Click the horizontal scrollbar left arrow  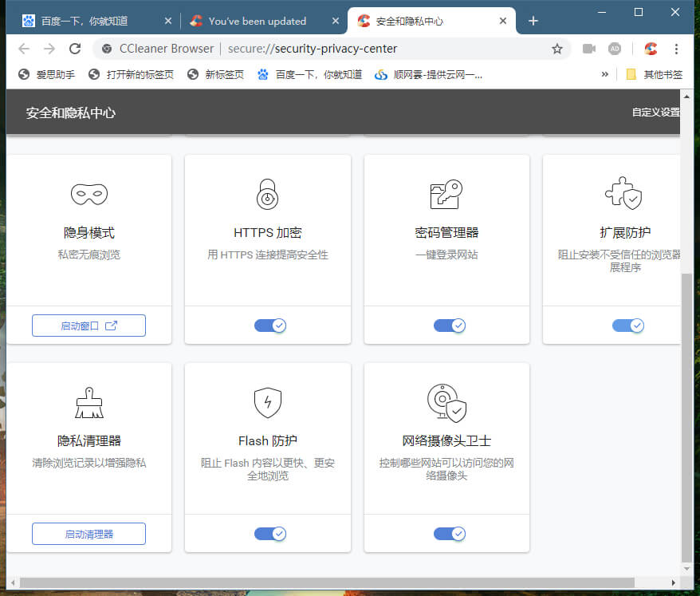click(13, 582)
